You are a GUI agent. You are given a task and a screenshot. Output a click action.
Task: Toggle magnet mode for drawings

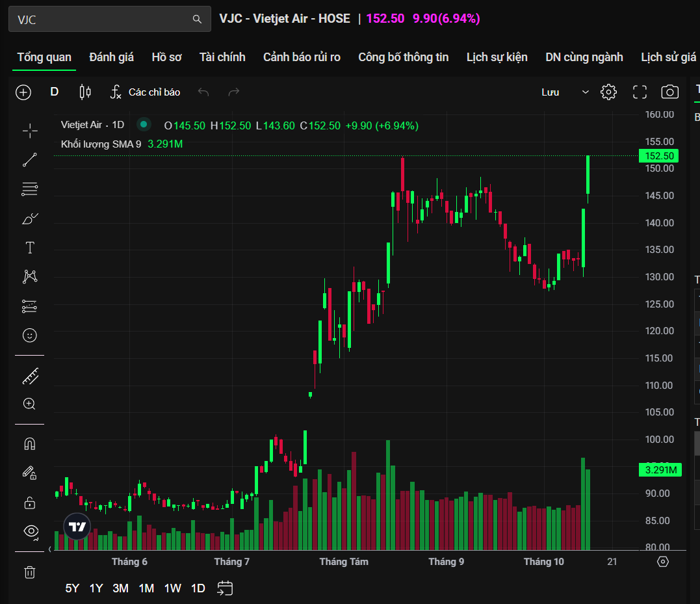[x=30, y=444]
